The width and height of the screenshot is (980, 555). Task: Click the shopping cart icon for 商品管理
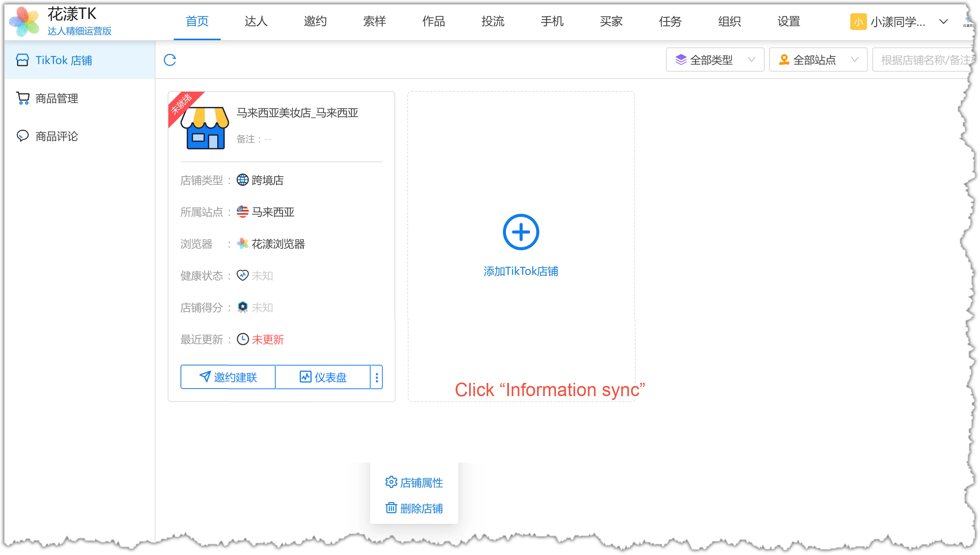click(x=22, y=98)
